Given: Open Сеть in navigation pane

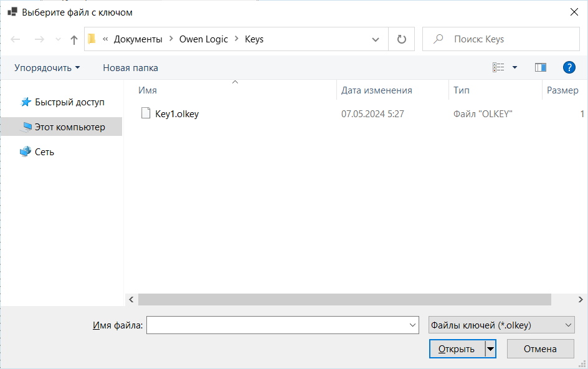Looking at the screenshot, I should (x=44, y=152).
